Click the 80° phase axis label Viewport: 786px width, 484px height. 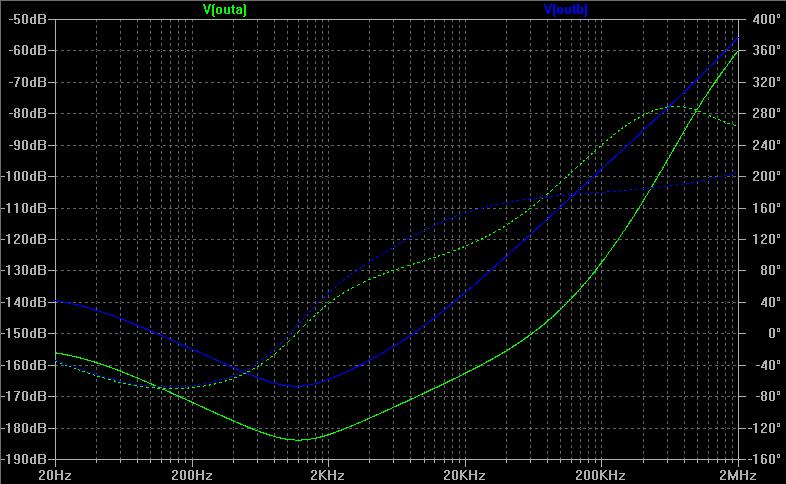(770, 271)
